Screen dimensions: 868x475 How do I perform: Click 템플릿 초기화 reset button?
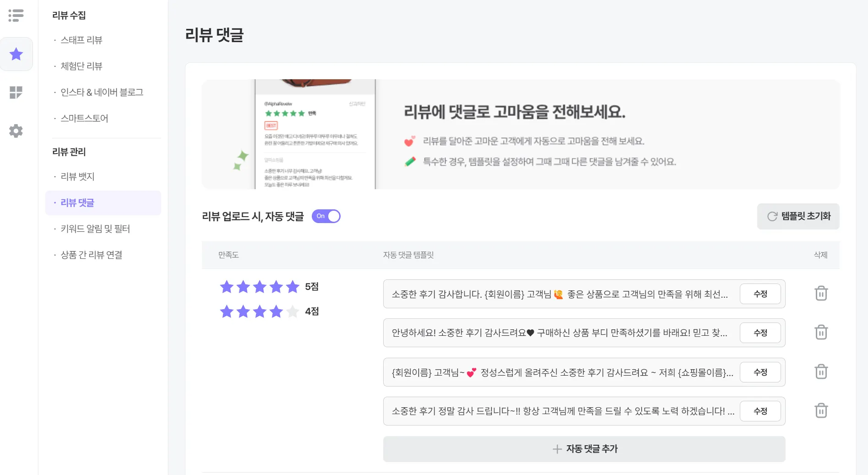(x=798, y=216)
